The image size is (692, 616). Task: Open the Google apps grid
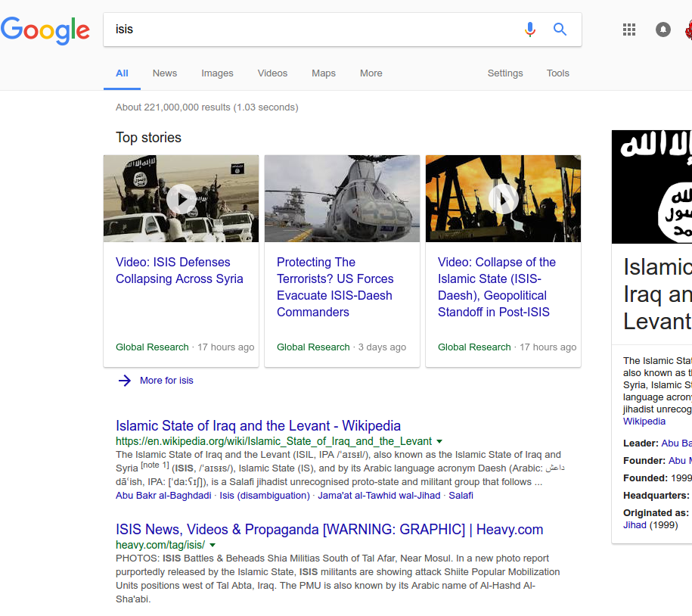(x=629, y=30)
